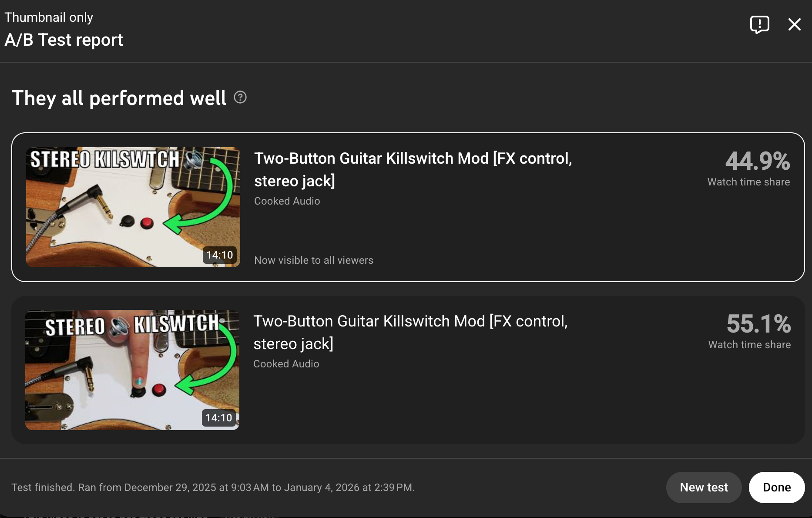Click the Done button
This screenshot has height=518, width=812.
tap(777, 488)
